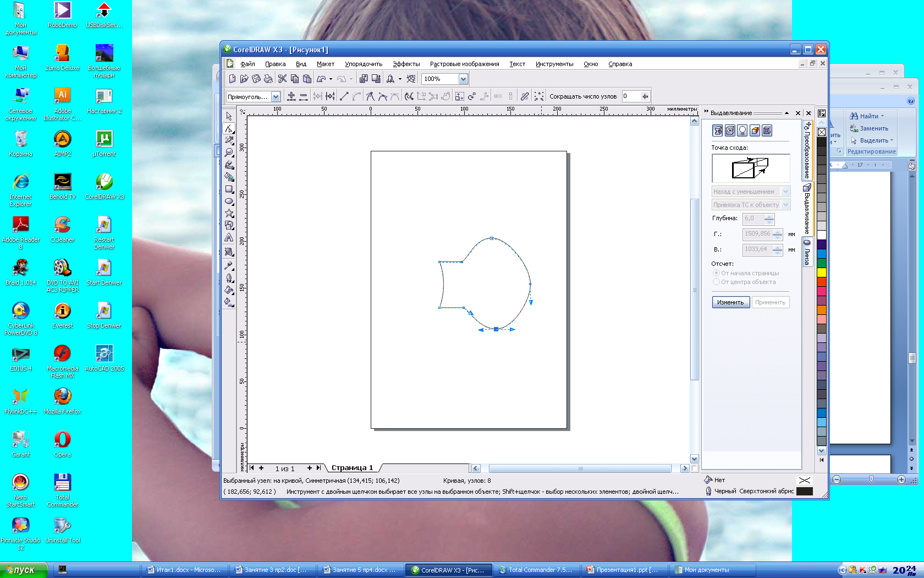Select the Ellipse tool
Screen dimensions: 924x578
[x=229, y=201]
